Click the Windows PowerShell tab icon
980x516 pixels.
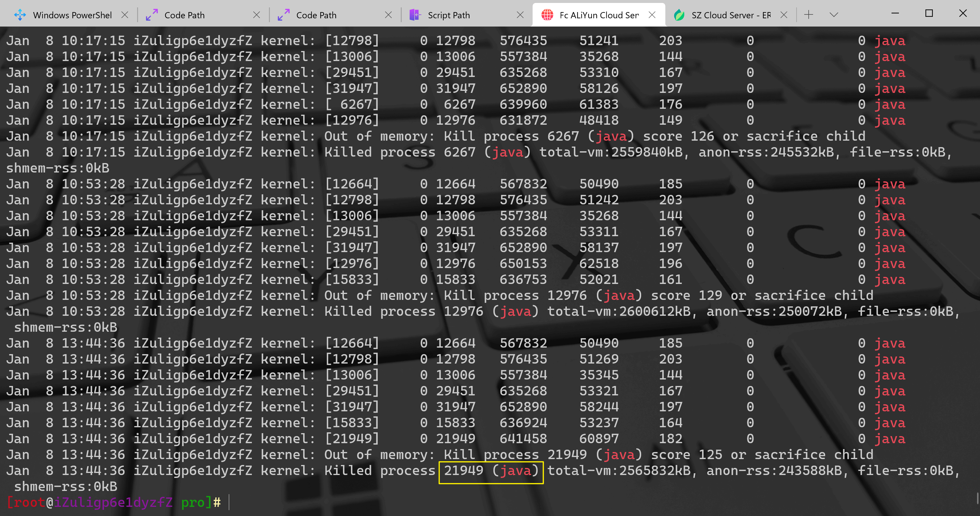pyautogui.click(x=20, y=15)
